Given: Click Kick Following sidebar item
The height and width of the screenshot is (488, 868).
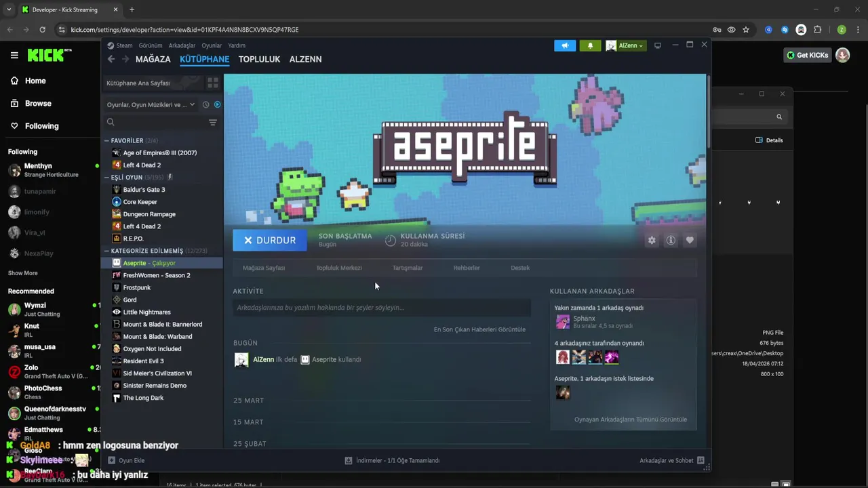Looking at the screenshot, I should pyautogui.click(x=35, y=125).
